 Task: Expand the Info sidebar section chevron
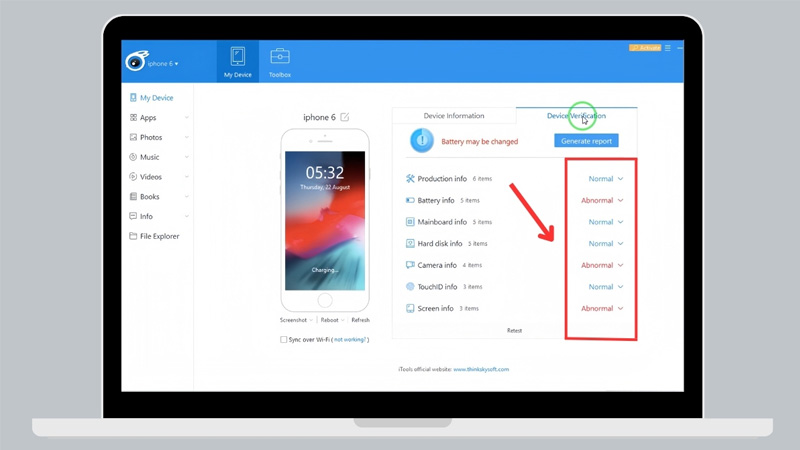click(x=187, y=216)
